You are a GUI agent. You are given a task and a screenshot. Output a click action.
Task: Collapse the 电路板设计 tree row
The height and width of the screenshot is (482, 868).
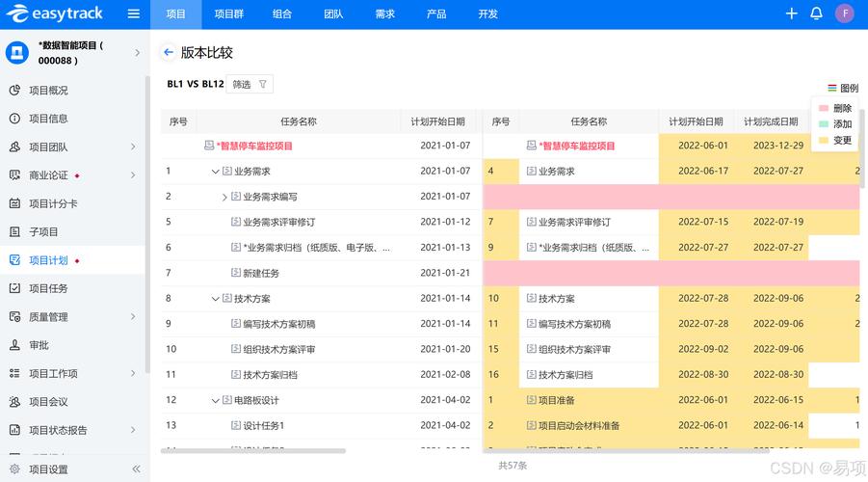(x=216, y=401)
